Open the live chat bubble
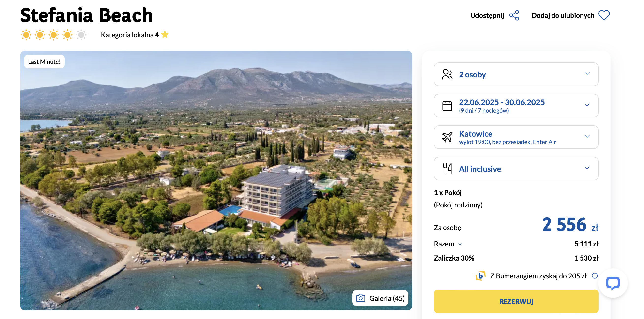 [613, 283]
